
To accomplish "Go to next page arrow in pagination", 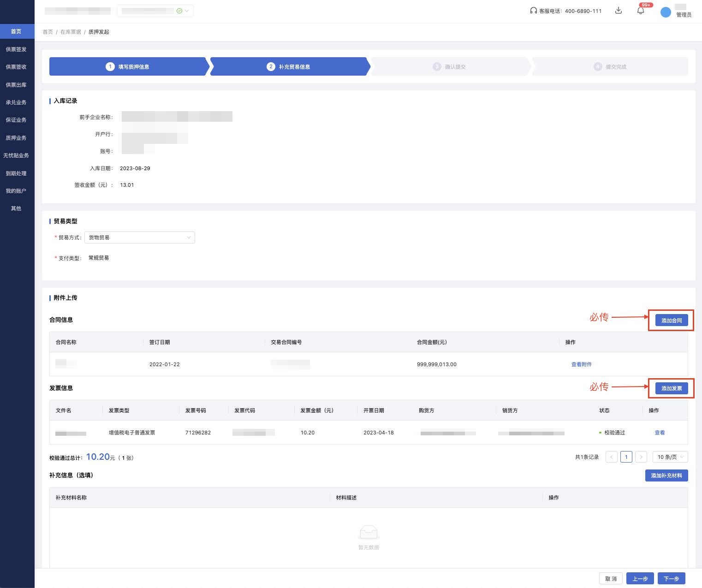I will pyautogui.click(x=641, y=457).
